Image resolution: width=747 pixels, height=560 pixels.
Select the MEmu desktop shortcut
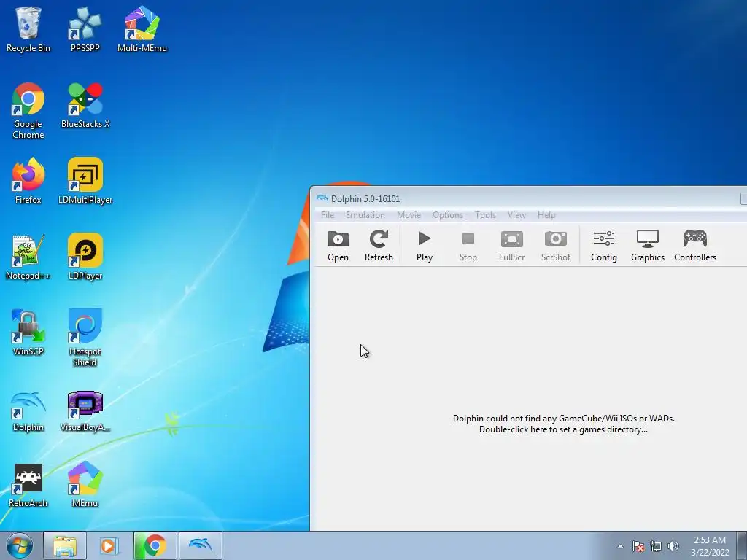(85, 486)
